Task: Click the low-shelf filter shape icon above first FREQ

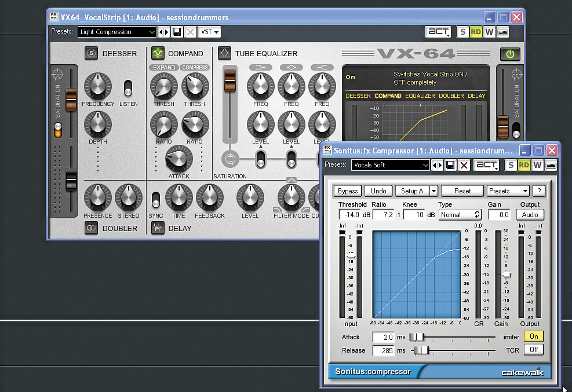Action: (x=260, y=67)
